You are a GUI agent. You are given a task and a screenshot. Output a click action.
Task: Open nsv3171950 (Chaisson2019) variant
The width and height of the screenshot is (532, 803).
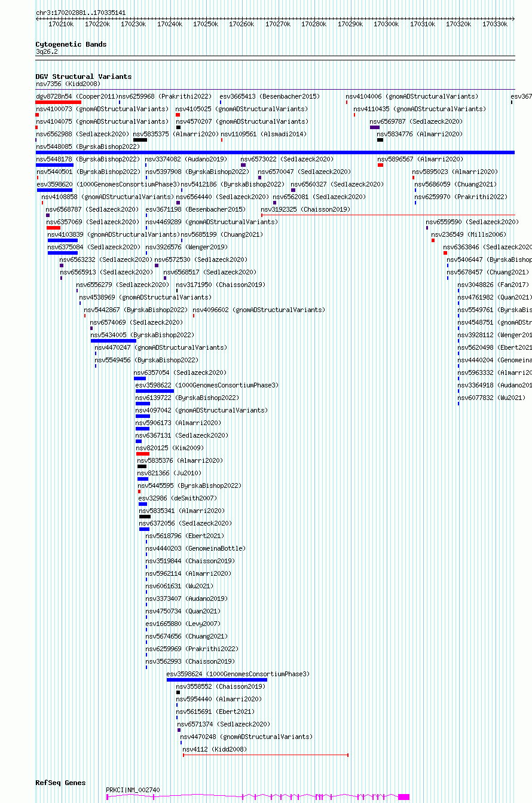(x=221, y=285)
